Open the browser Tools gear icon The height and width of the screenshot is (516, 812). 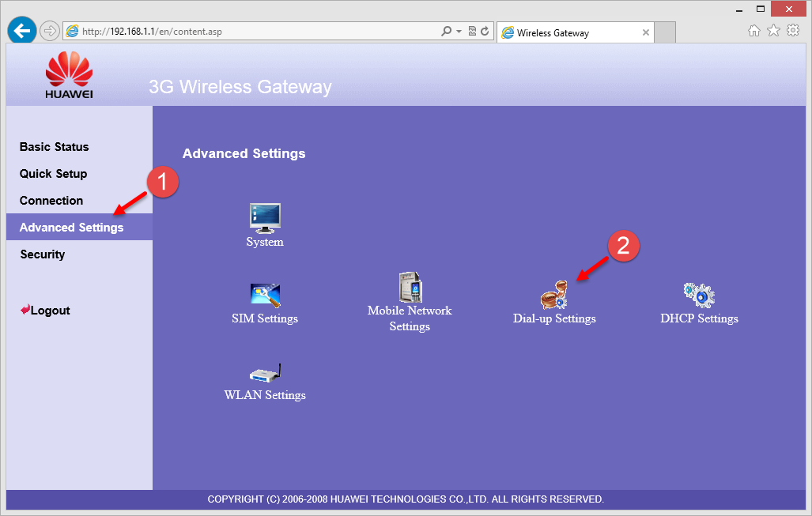[x=793, y=30]
